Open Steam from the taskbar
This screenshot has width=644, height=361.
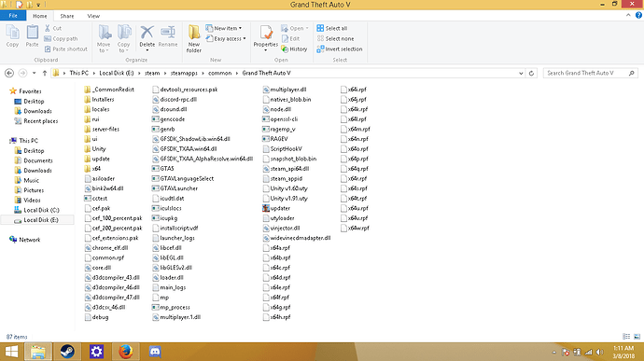pyautogui.click(x=67, y=352)
